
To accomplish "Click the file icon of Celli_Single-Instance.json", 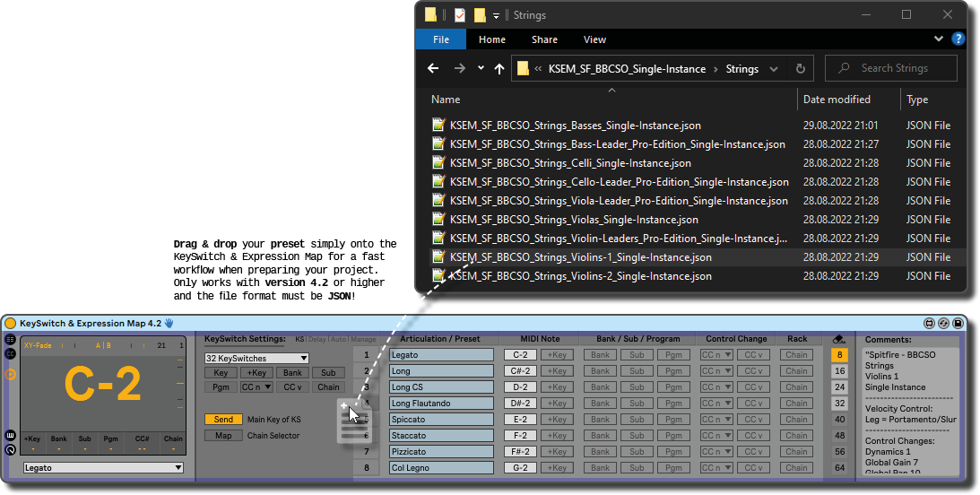I will (438, 162).
